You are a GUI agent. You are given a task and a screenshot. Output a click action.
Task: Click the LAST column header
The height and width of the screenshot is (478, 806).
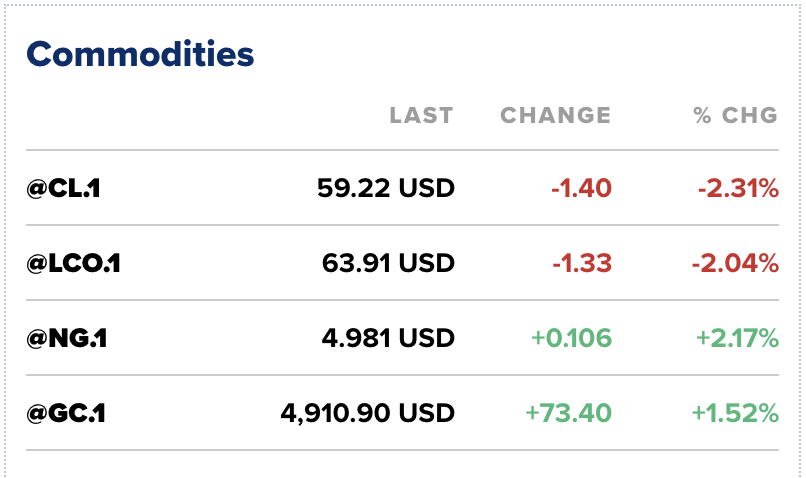click(421, 115)
